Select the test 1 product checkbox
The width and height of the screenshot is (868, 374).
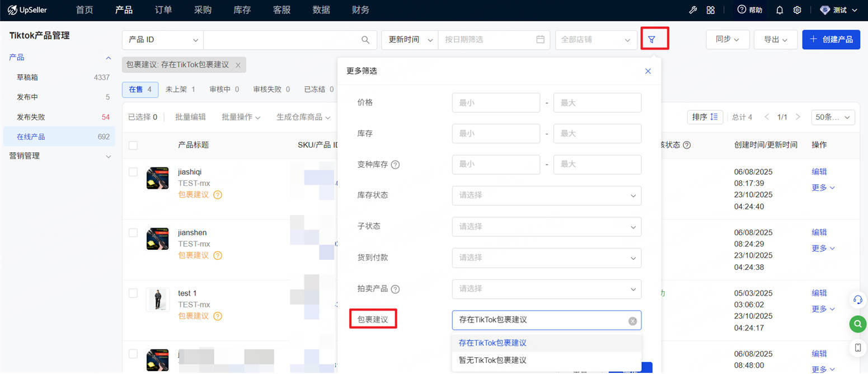[133, 293]
